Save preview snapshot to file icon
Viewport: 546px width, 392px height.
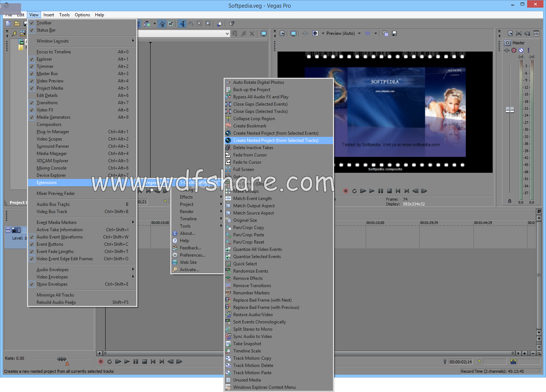[x=394, y=33]
